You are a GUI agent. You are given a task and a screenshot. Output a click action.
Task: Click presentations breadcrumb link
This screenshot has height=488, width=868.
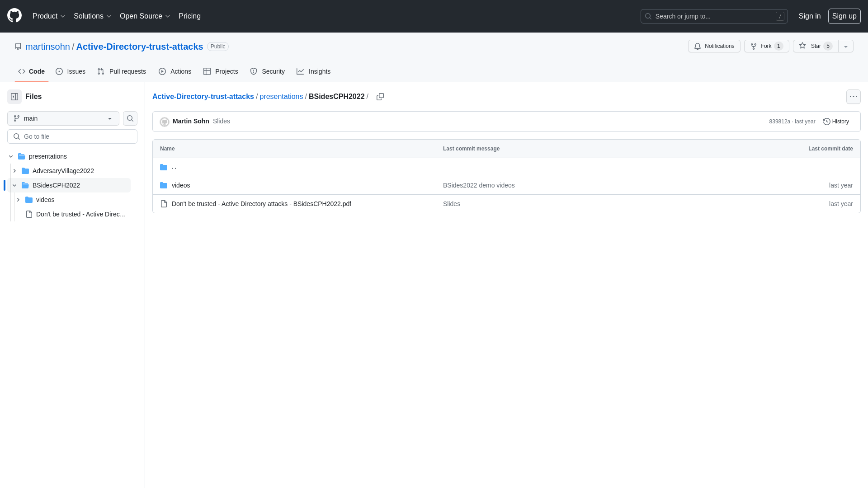(281, 97)
